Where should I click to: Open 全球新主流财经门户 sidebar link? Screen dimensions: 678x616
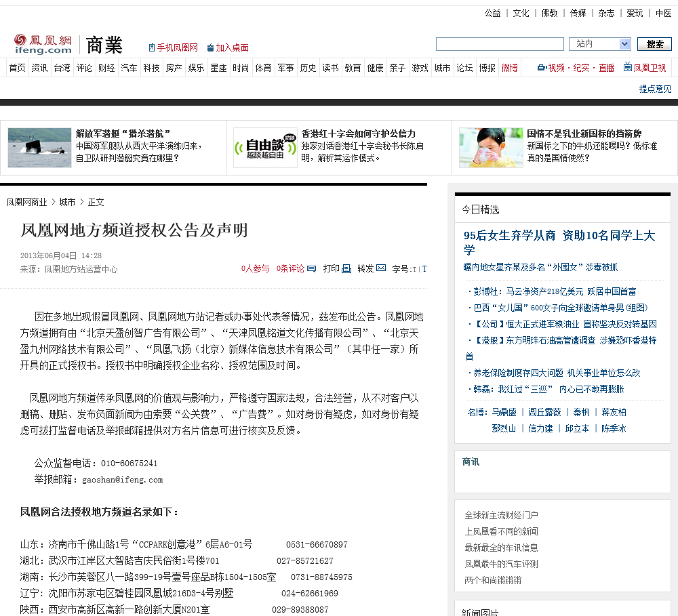point(501,515)
